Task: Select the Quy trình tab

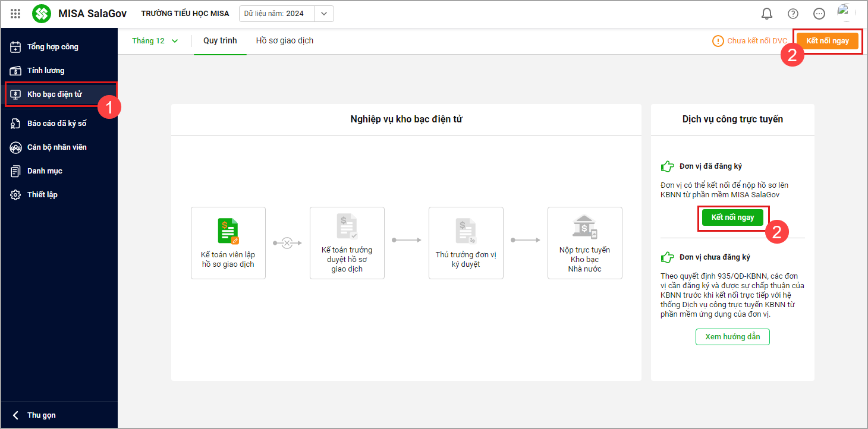Action: coord(220,41)
